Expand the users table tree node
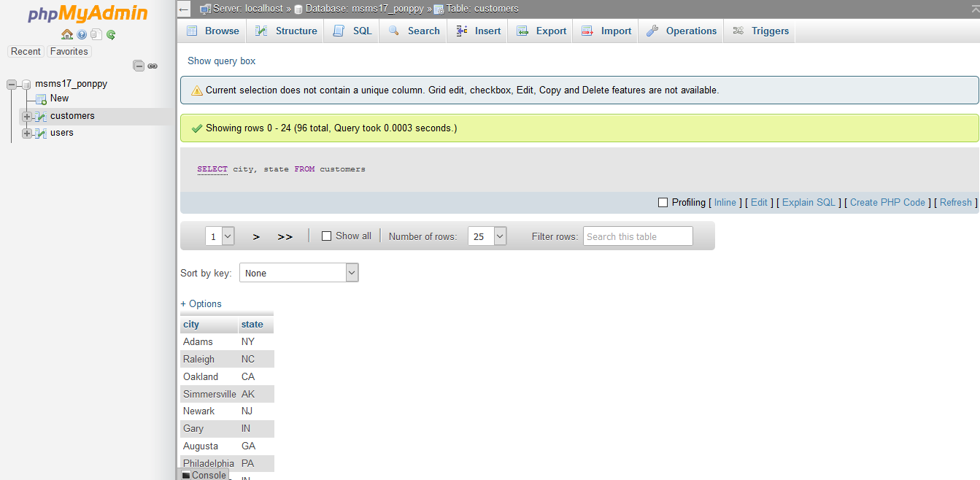Screen dimensions: 980x480 (x=27, y=133)
